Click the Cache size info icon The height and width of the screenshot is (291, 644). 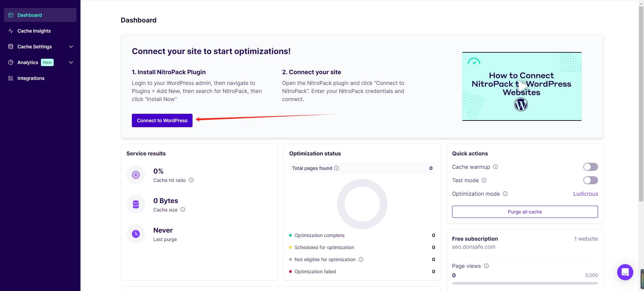[x=183, y=210]
